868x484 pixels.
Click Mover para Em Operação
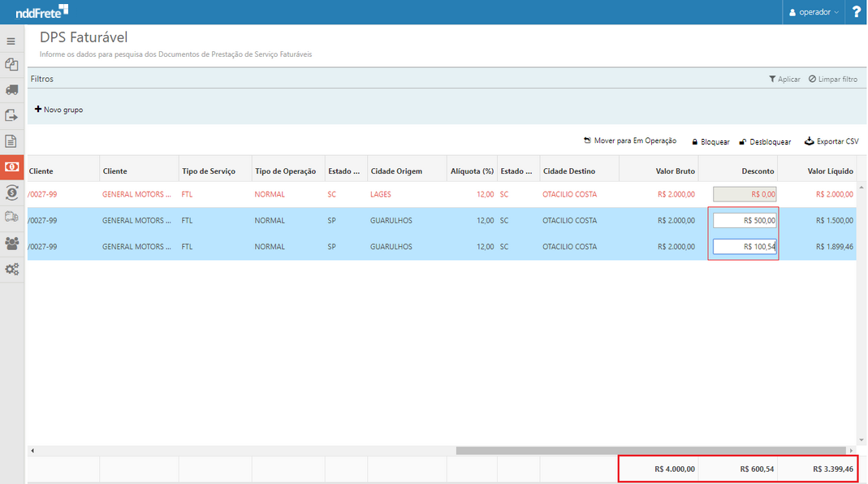tap(630, 141)
